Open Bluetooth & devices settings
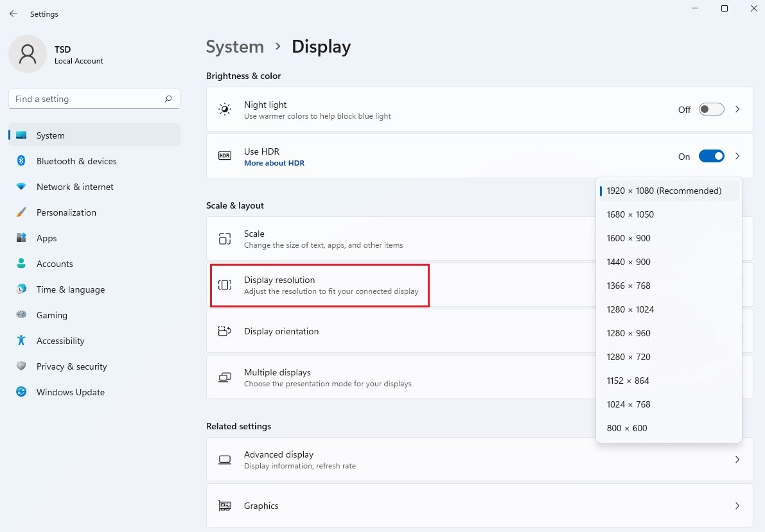 tap(76, 161)
